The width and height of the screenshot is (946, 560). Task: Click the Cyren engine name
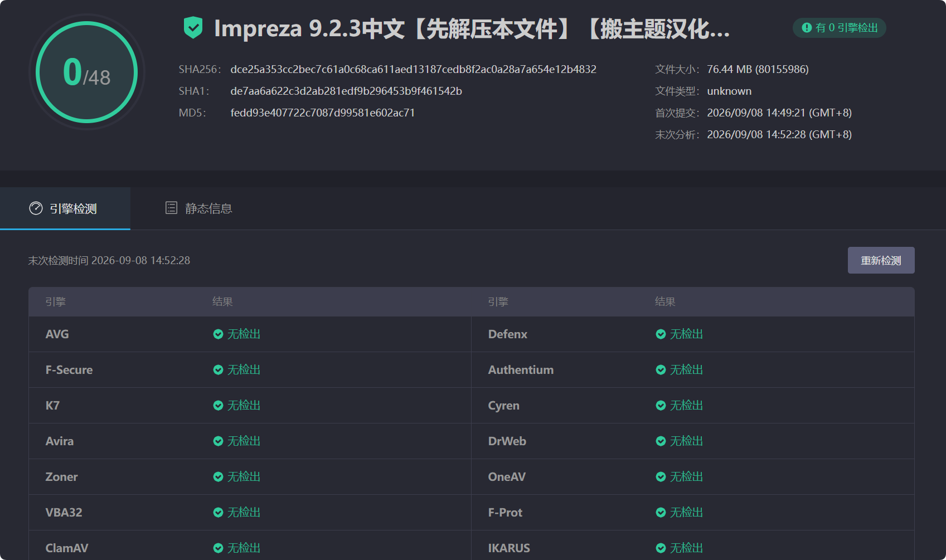(x=503, y=406)
